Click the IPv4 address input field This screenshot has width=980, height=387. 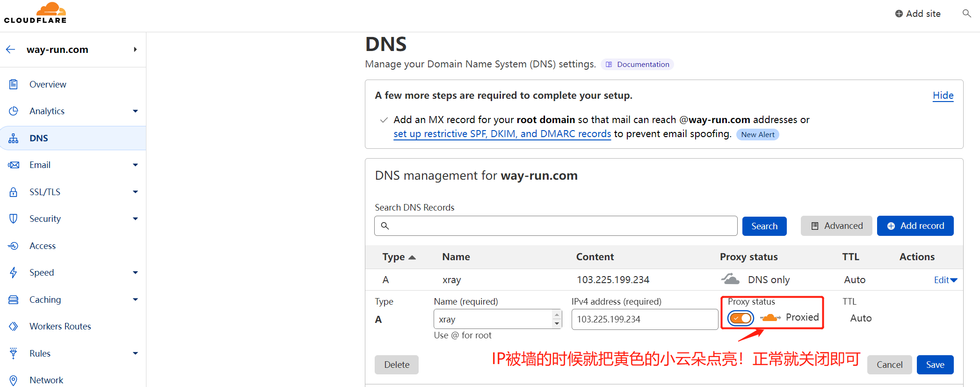pos(645,319)
